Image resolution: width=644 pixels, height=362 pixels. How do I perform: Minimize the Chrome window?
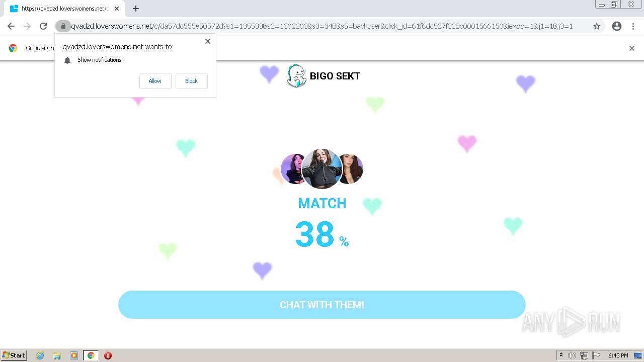point(601,5)
